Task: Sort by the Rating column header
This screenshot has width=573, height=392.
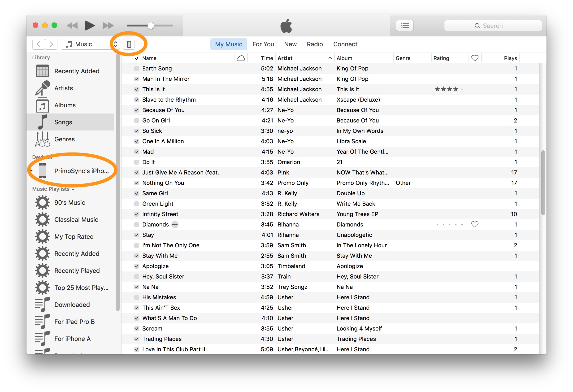Action: click(450, 58)
